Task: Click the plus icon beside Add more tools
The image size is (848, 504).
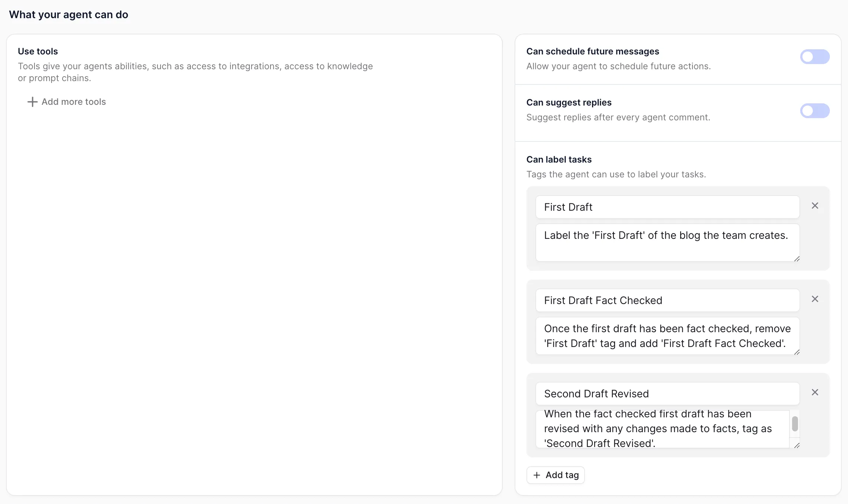Action: point(32,102)
